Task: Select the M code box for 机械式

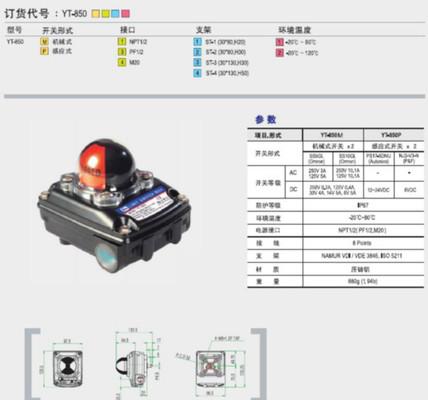Action: 44,42
